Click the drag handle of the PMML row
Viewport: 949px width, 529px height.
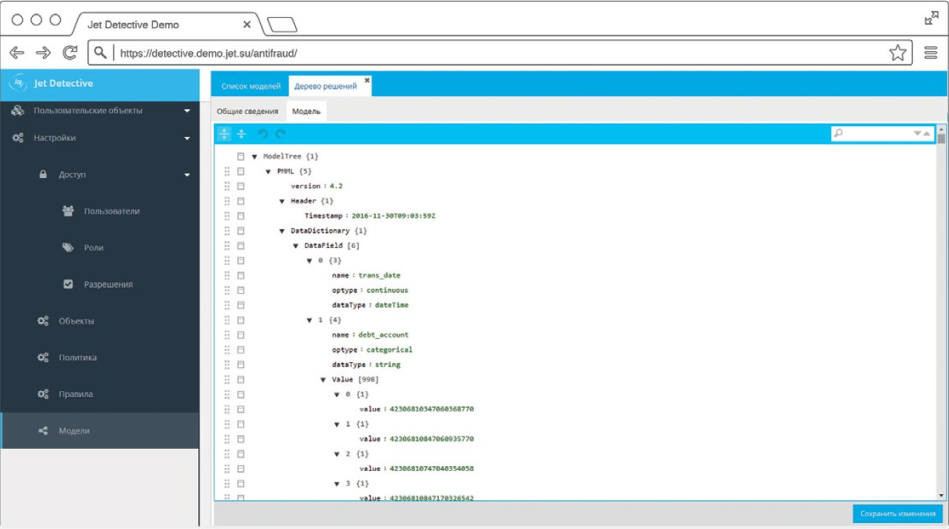[x=227, y=171]
